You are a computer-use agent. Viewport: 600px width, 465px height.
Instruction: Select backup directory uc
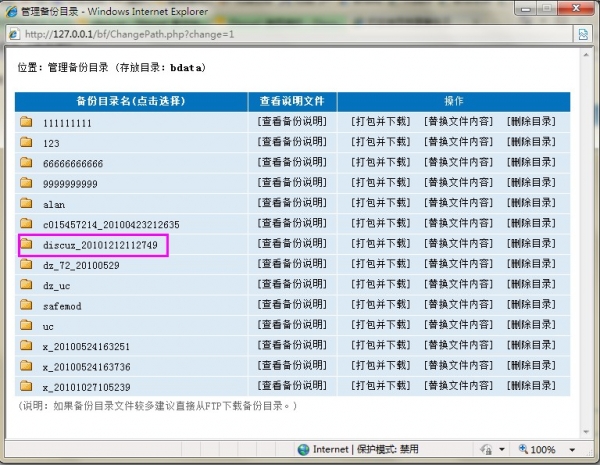(48, 326)
